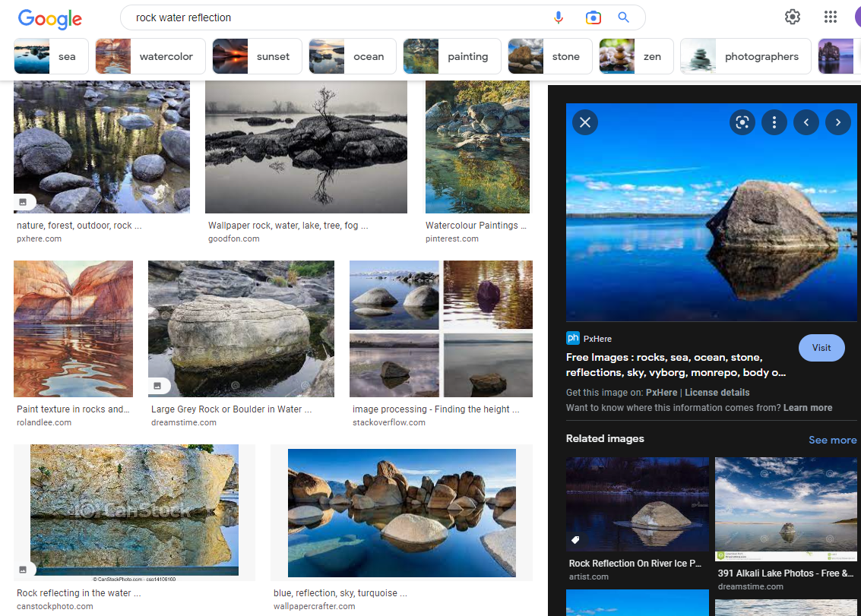Select the 'sunset' filter chip
Image resolution: width=861 pixels, height=616 pixels.
pyautogui.click(x=257, y=57)
